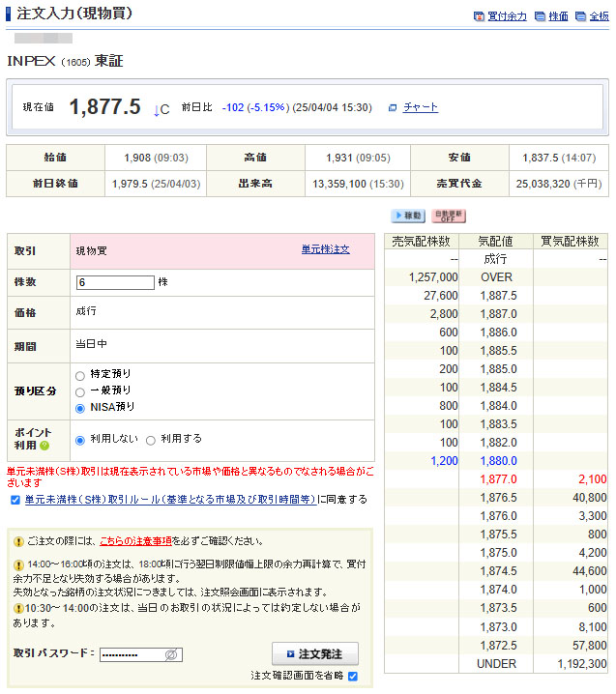Select the NISA預り radio button

(x=80, y=408)
